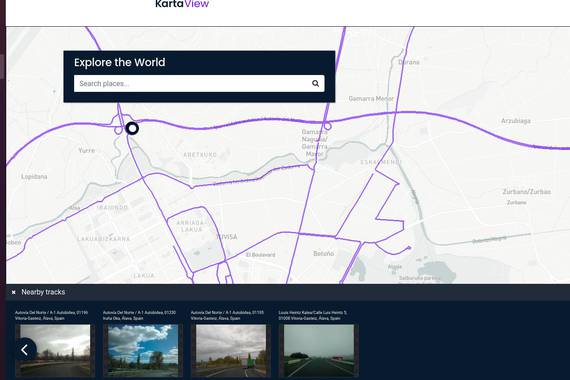Select the black circular map marker
This screenshot has width=570, height=380.
(132, 128)
